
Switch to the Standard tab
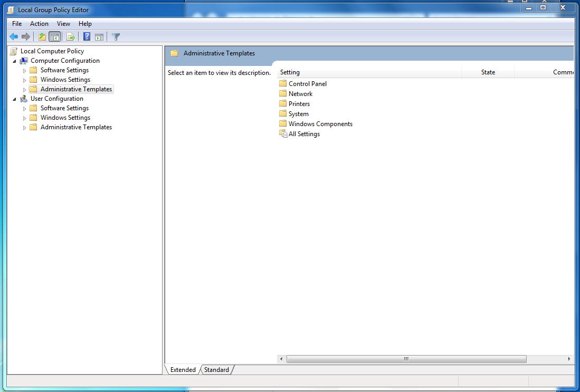click(x=216, y=369)
